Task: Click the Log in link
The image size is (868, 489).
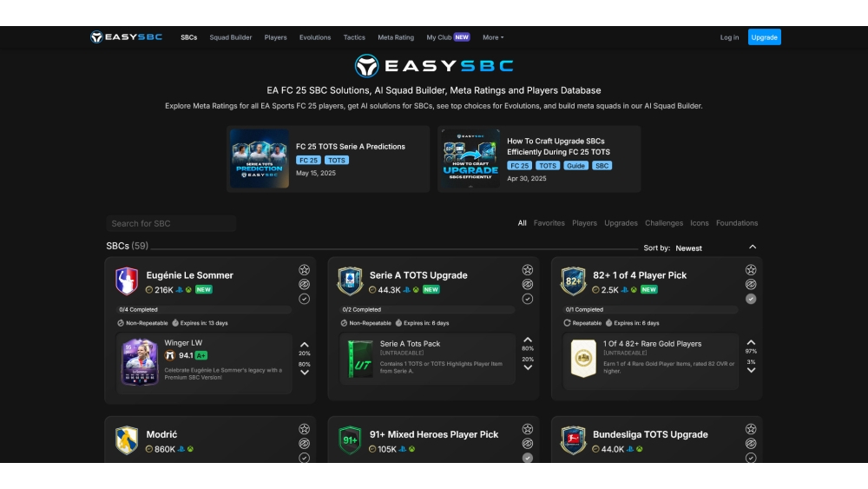Action: pos(729,37)
